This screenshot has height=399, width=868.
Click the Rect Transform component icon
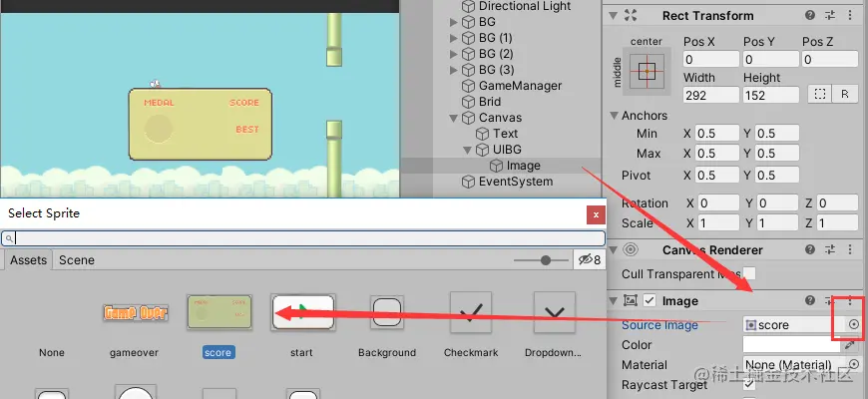tap(630, 16)
